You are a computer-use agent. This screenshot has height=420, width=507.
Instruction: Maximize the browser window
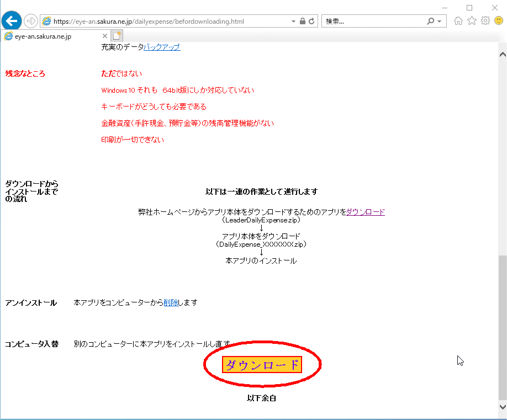click(x=469, y=7)
